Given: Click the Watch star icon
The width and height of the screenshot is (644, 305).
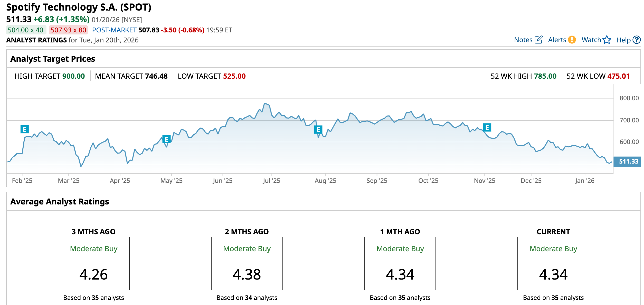Looking at the screenshot, I should point(607,40).
